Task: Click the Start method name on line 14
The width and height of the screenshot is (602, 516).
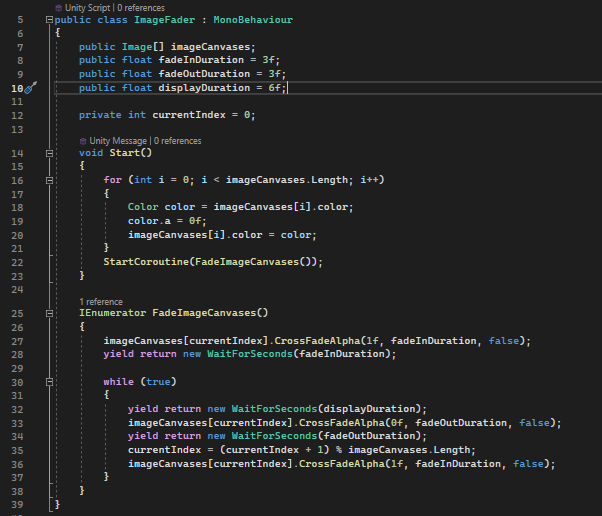Action: pyautogui.click(x=125, y=153)
